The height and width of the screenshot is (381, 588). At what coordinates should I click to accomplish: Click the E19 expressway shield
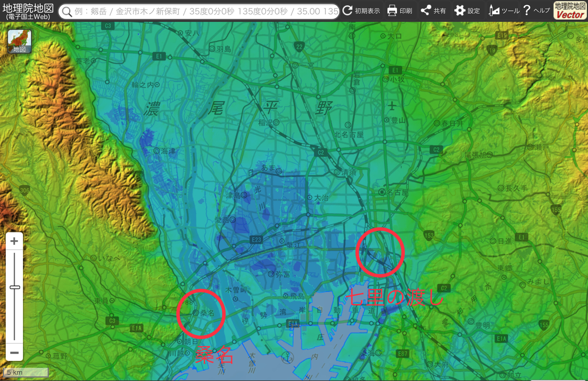point(501,35)
